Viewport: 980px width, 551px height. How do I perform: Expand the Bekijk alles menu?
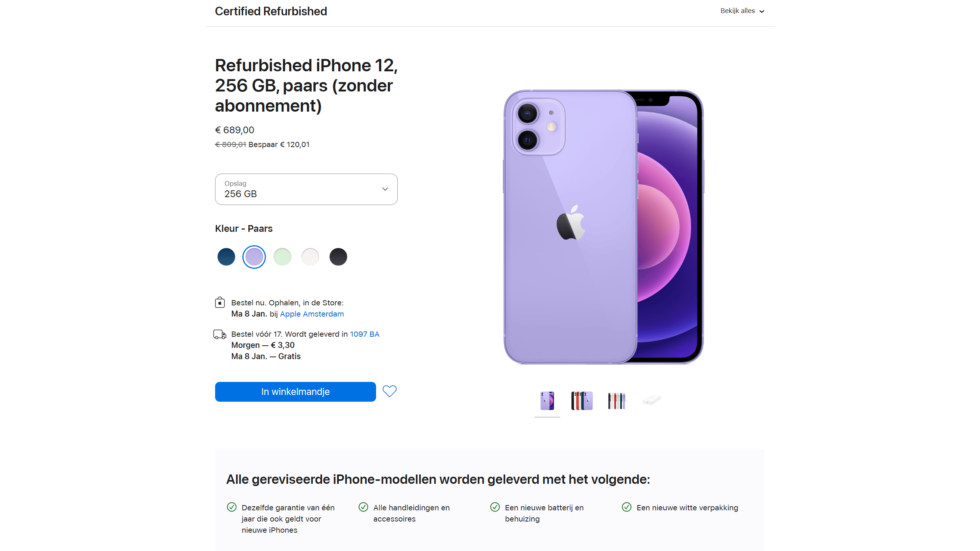[x=742, y=11]
